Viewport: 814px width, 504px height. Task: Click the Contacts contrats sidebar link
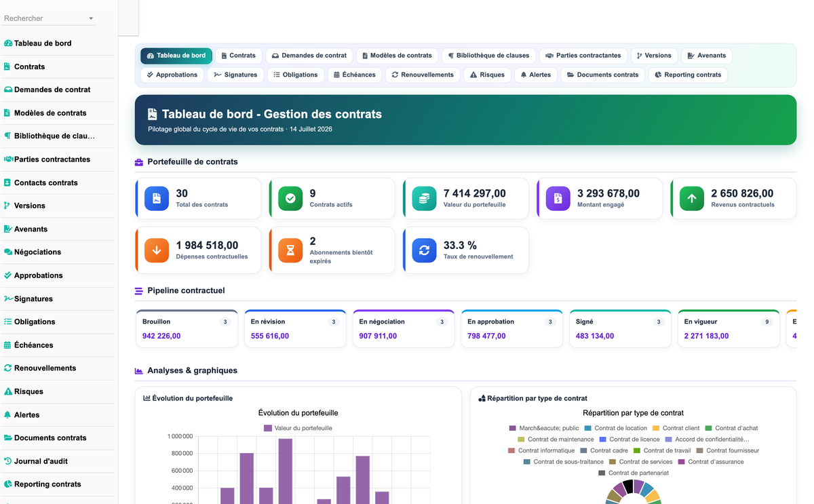point(45,182)
